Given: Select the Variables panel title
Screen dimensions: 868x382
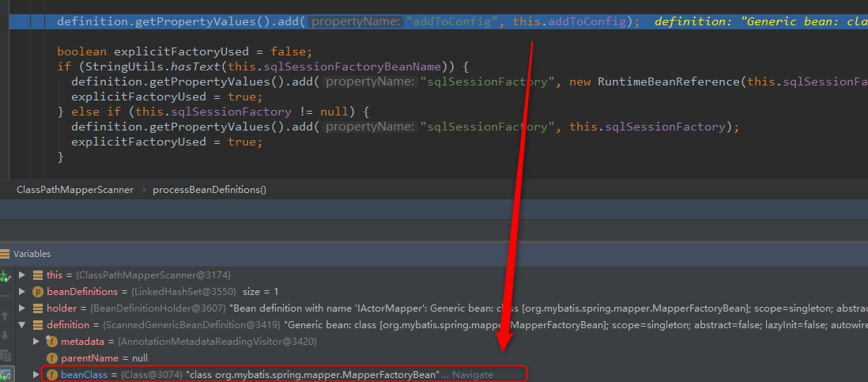Looking at the screenshot, I should pos(32,254).
